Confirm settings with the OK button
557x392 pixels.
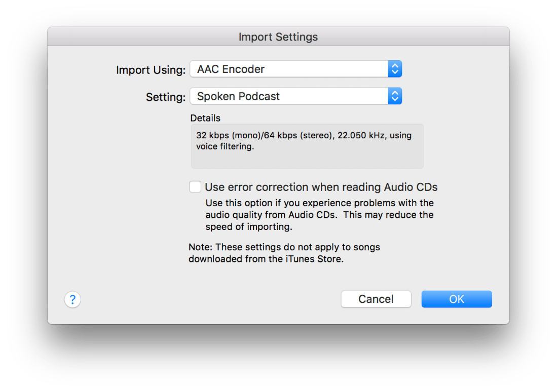pyautogui.click(x=456, y=299)
